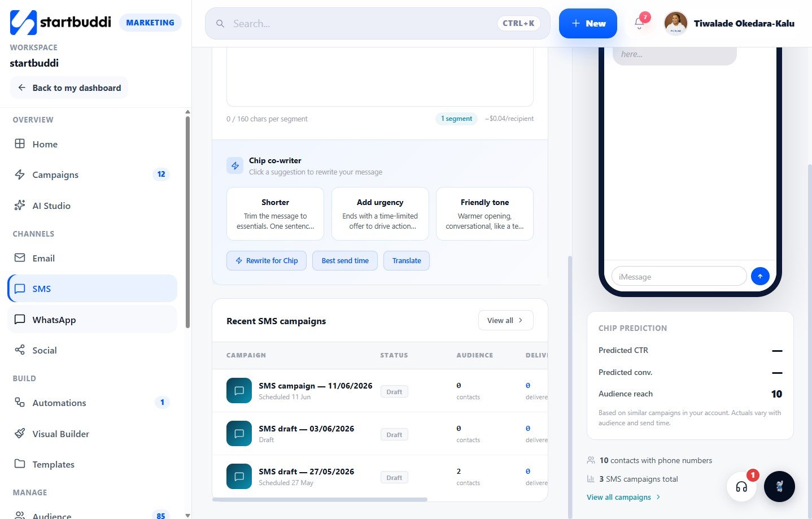Open Visual Builder

click(92, 434)
